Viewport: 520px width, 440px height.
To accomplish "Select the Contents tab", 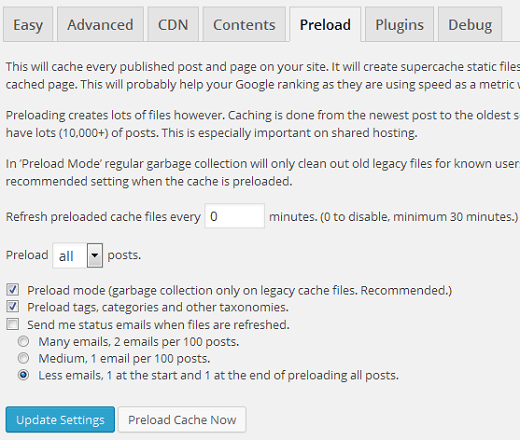I will click(244, 24).
